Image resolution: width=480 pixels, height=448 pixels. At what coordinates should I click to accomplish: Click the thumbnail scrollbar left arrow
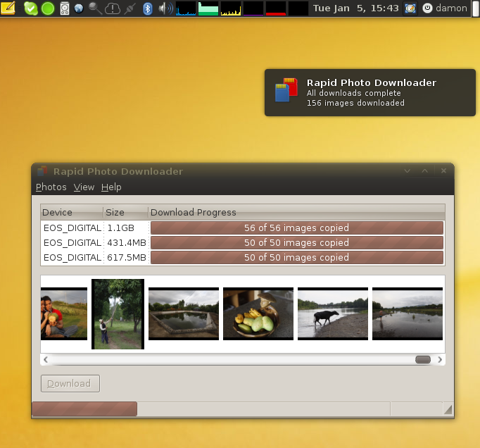[x=46, y=359]
